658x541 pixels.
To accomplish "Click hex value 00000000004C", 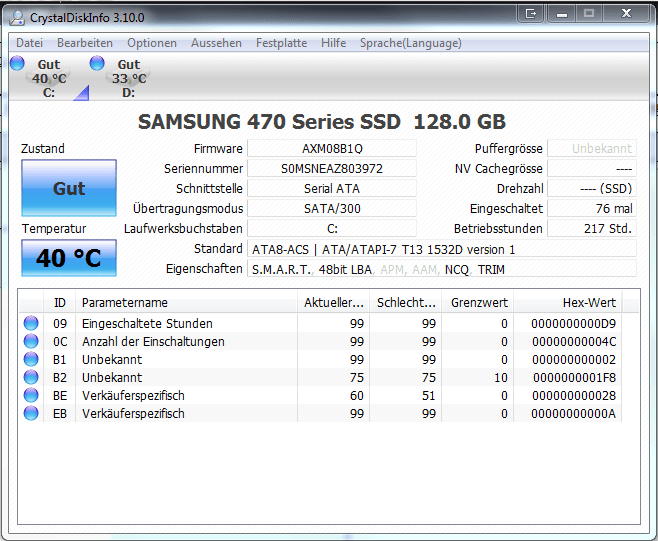I will (574, 342).
